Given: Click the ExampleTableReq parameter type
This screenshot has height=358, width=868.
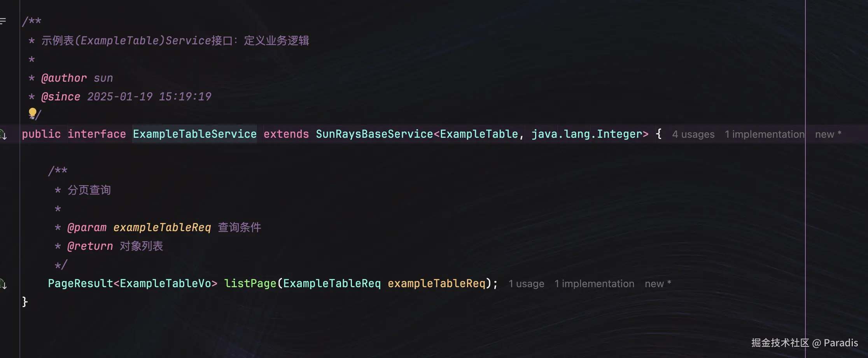Looking at the screenshot, I should pyautogui.click(x=332, y=284).
